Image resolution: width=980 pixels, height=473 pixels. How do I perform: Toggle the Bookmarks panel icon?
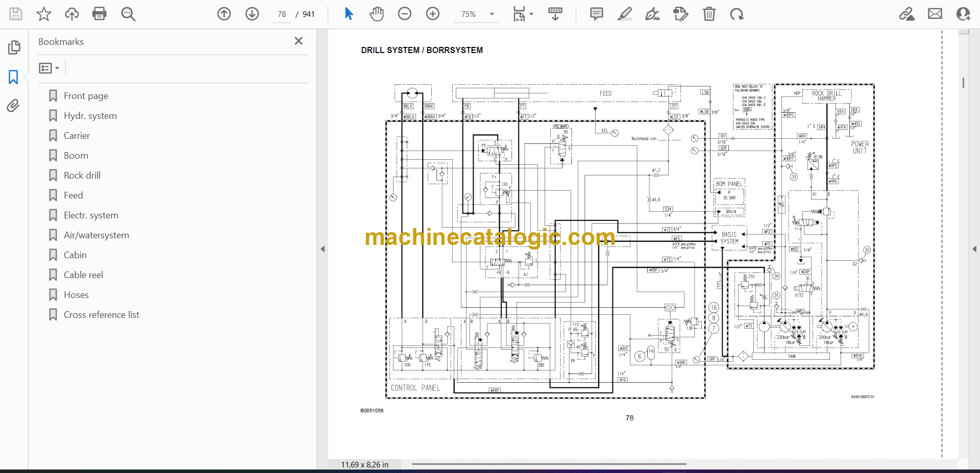13,77
